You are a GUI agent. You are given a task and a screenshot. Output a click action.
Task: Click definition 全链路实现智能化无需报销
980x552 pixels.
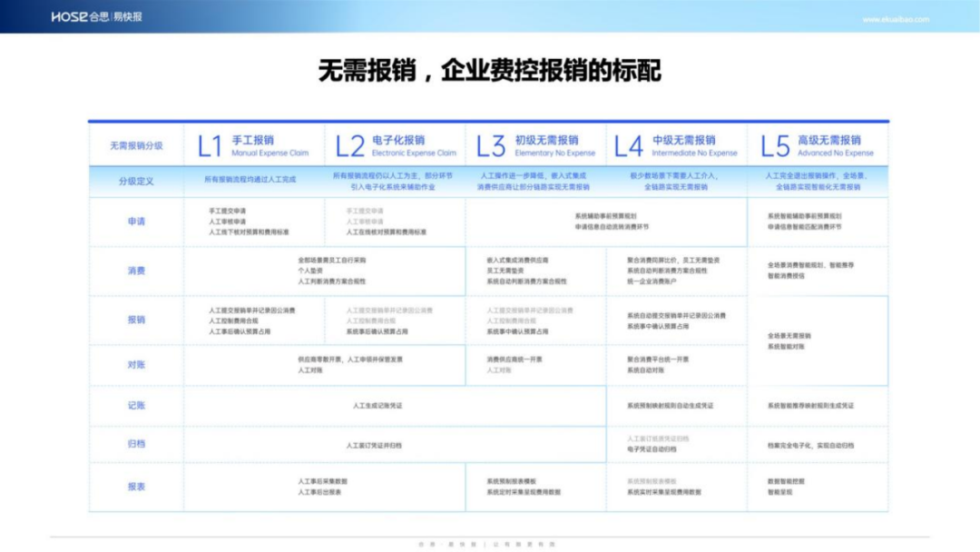(x=818, y=187)
